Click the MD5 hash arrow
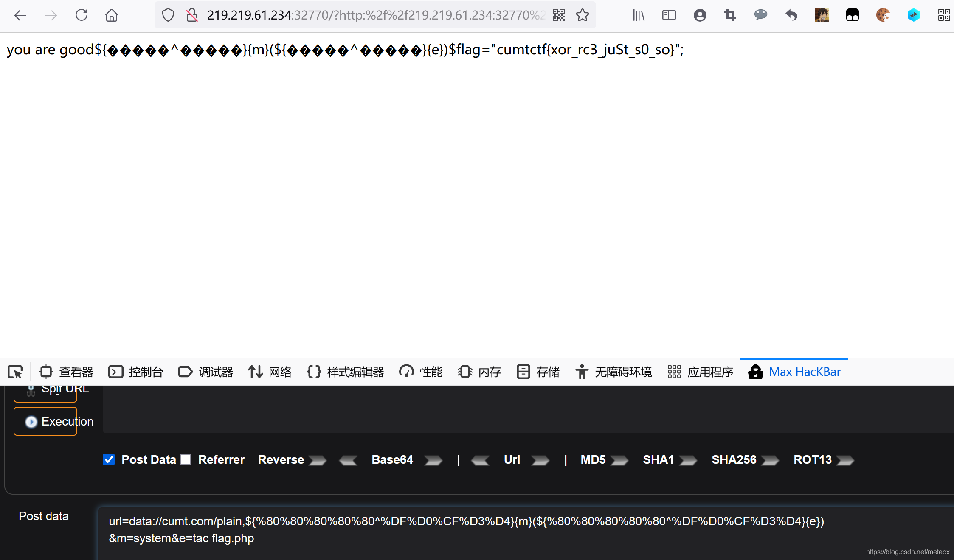Image resolution: width=954 pixels, height=560 pixels. click(x=619, y=460)
